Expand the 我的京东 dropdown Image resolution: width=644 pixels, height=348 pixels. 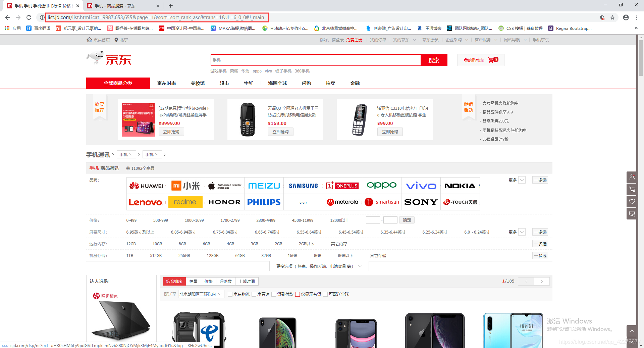point(405,40)
